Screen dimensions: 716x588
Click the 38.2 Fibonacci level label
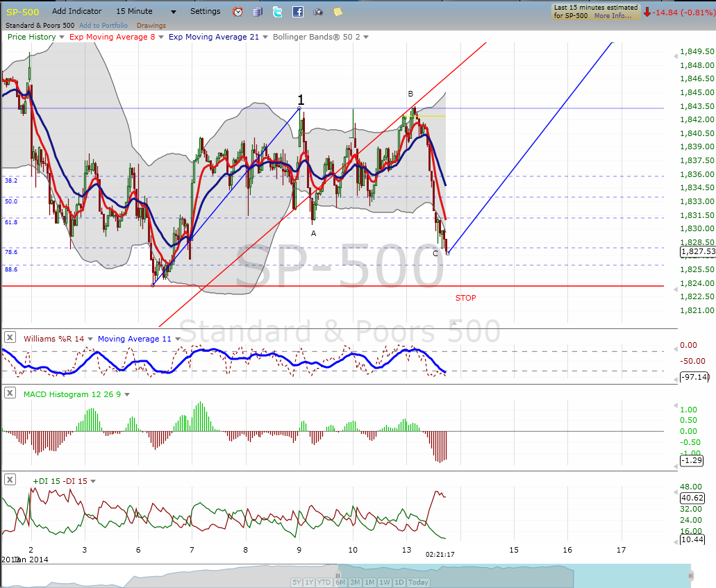pyautogui.click(x=11, y=180)
